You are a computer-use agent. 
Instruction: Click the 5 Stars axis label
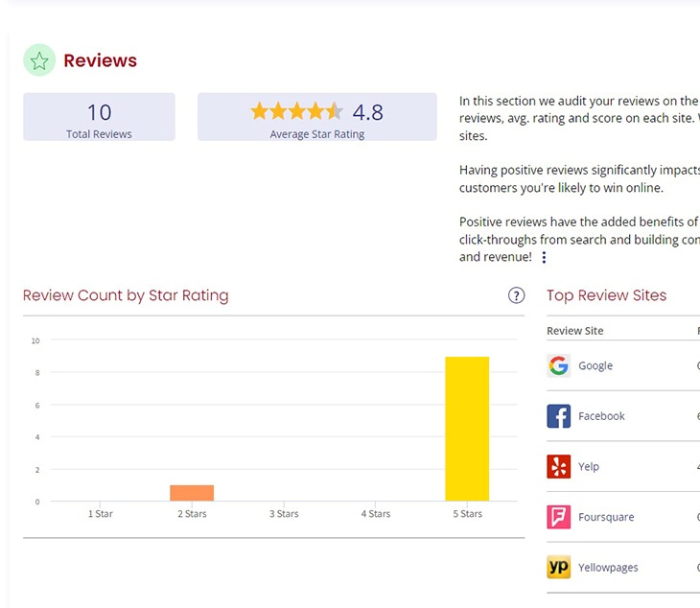tap(467, 514)
